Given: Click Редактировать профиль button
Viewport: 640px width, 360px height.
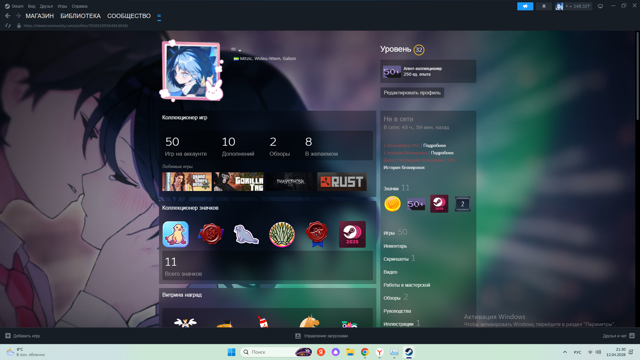Looking at the screenshot, I should (412, 93).
